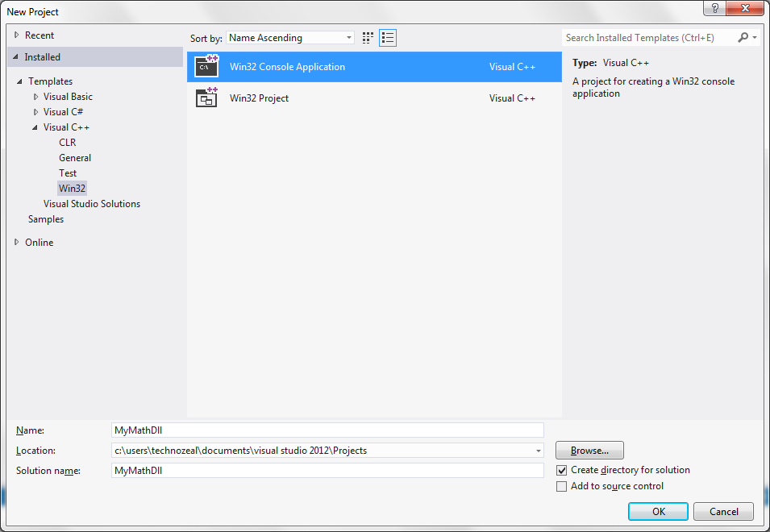Screen dimensions: 770x532
Task: Select the Win32 Project template name
Action: pos(260,98)
